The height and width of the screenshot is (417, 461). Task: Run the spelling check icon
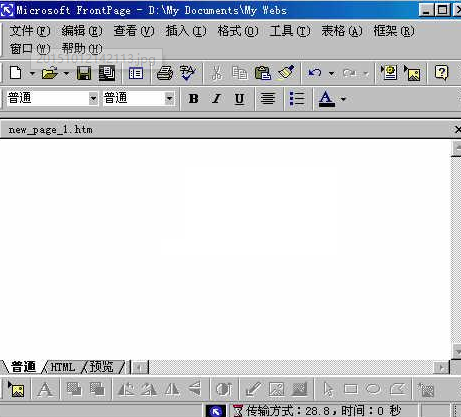click(x=187, y=73)
